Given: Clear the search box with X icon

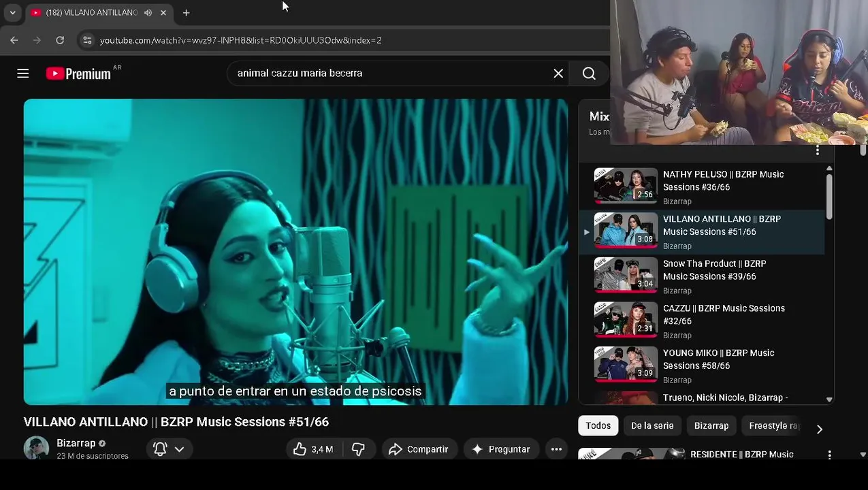Looking at the screenshot, I should (558, 73).
